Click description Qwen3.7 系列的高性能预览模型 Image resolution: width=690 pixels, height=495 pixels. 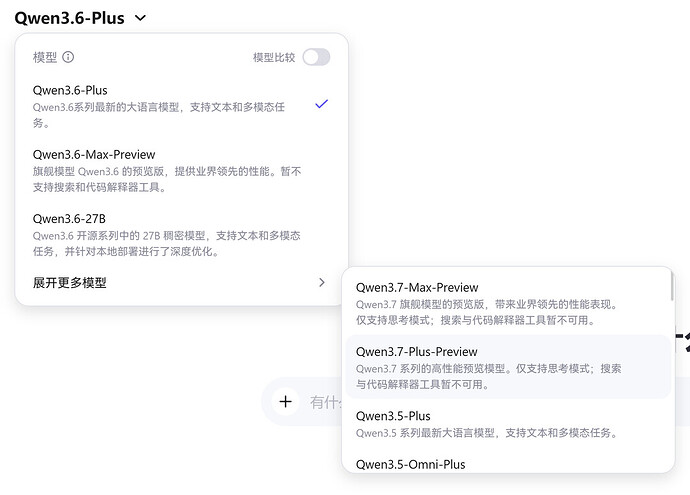488,376
